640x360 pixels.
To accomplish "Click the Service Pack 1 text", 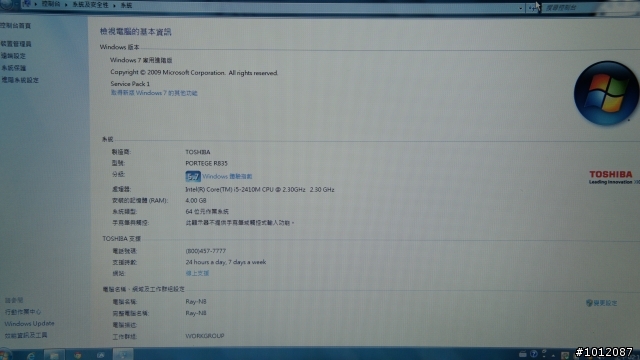I will click(x=130, y=84).
